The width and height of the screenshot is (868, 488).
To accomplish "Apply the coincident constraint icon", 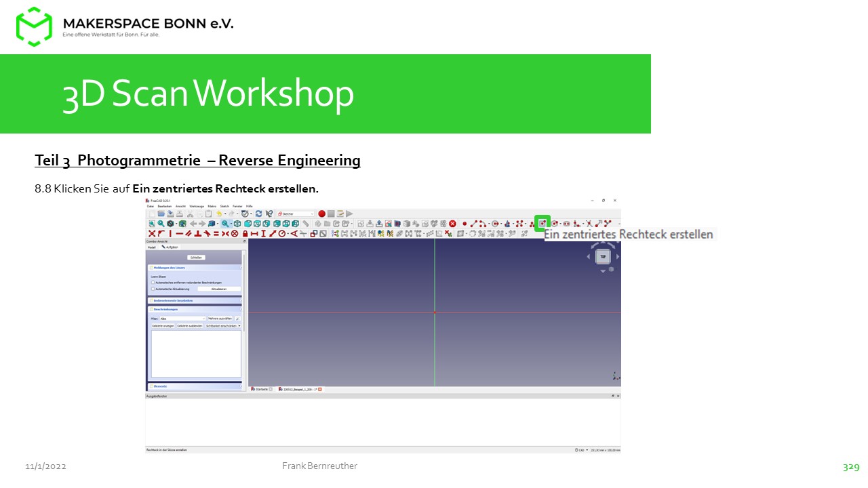I will (152, 234).
